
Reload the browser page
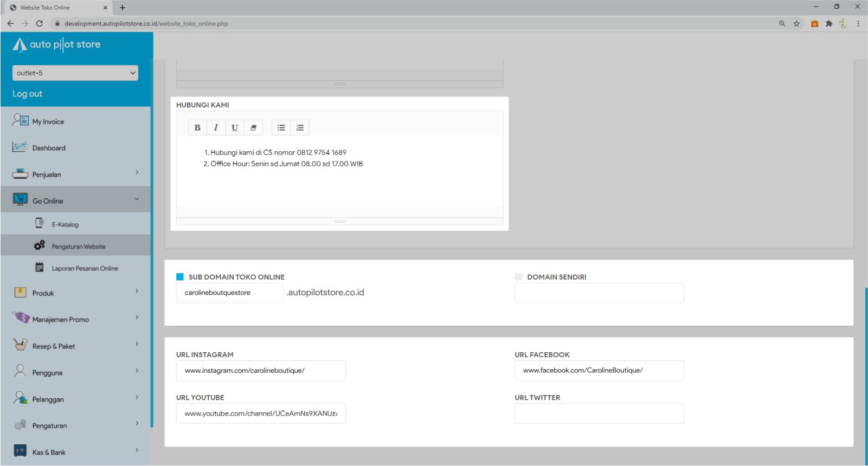tap(39, 24)
